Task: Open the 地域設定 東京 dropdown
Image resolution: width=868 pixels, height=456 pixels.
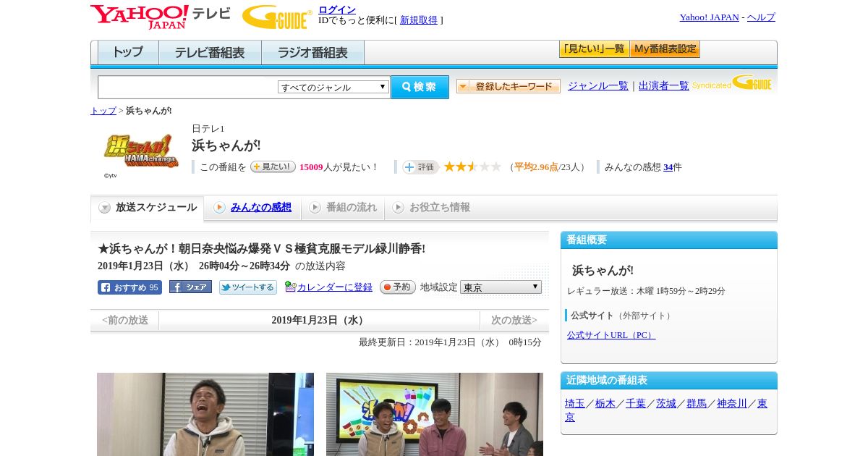Action: [501, 287]
